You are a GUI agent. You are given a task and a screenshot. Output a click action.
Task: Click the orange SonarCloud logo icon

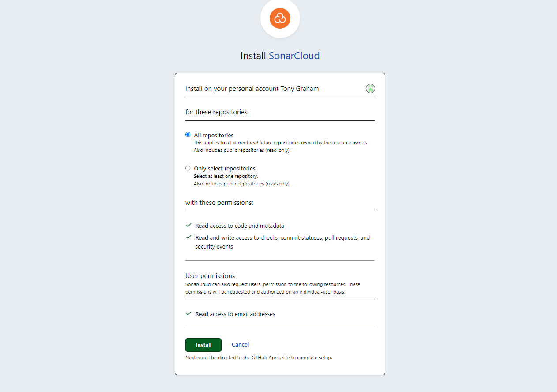[x=280, y=19]
